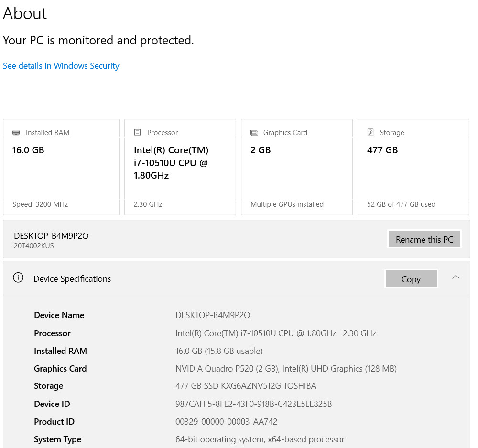Select NVIDIA Quadro P520 graphics card value

[x=286, y=369]
